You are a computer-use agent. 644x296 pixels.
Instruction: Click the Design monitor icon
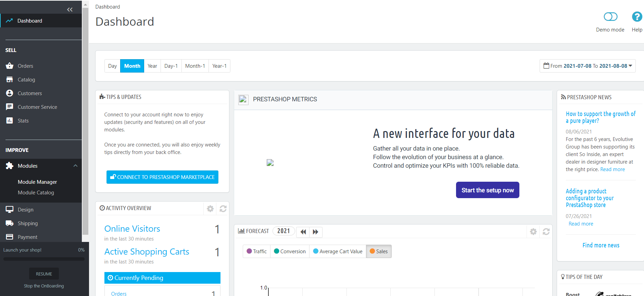click(x=10, y=209)
